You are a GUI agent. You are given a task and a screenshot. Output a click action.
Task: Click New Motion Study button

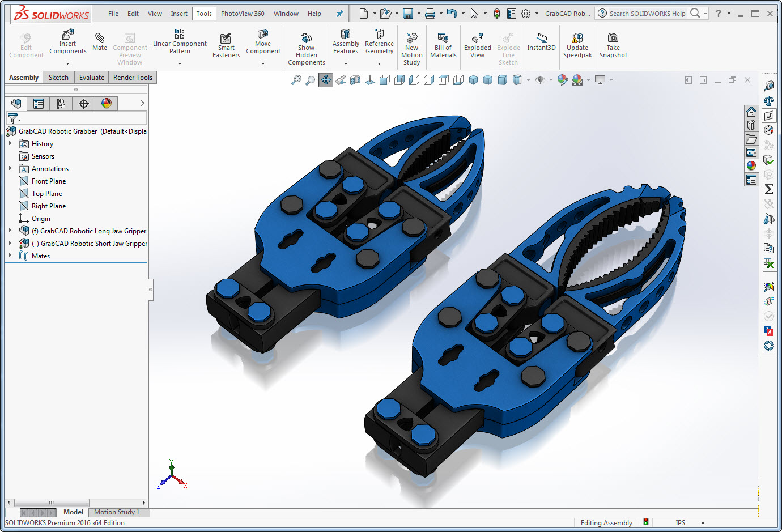tap(412, 48)
